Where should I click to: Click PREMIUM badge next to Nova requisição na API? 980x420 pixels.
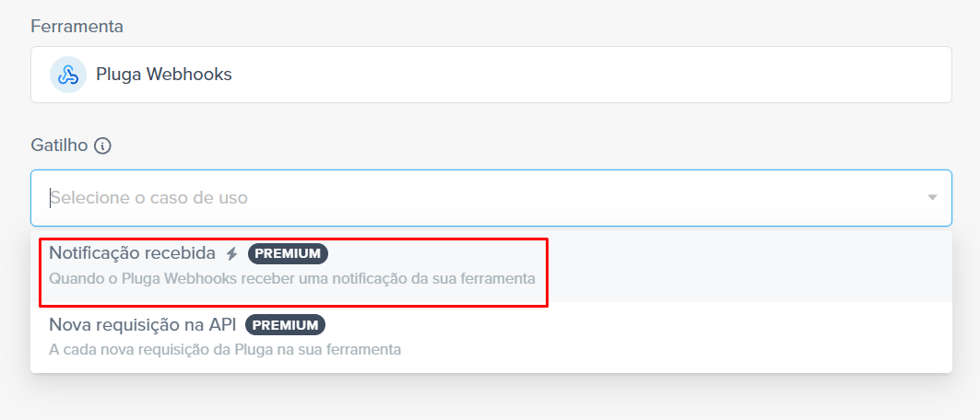tap(286, 324)
